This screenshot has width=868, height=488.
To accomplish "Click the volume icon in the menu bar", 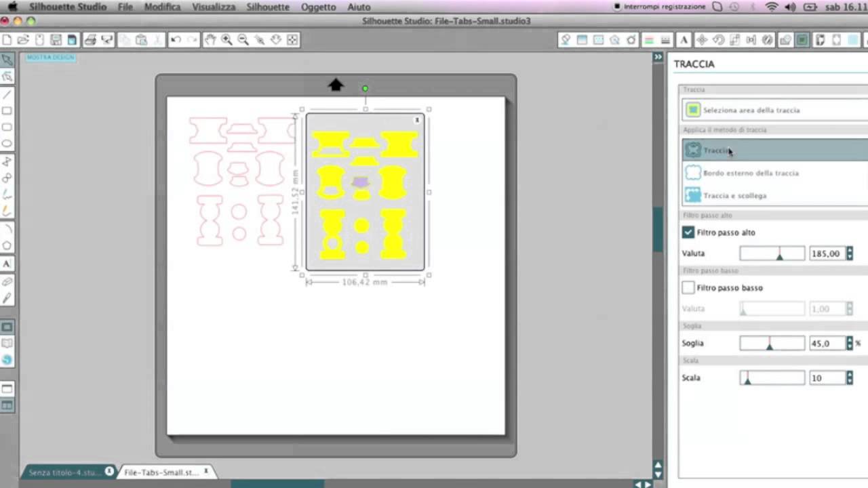I will [790, 7].
